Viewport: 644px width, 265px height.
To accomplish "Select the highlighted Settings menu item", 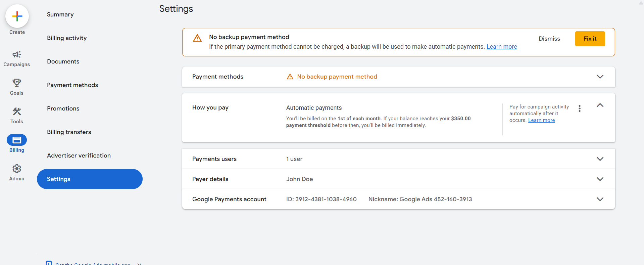I will [x=90, y=179].
